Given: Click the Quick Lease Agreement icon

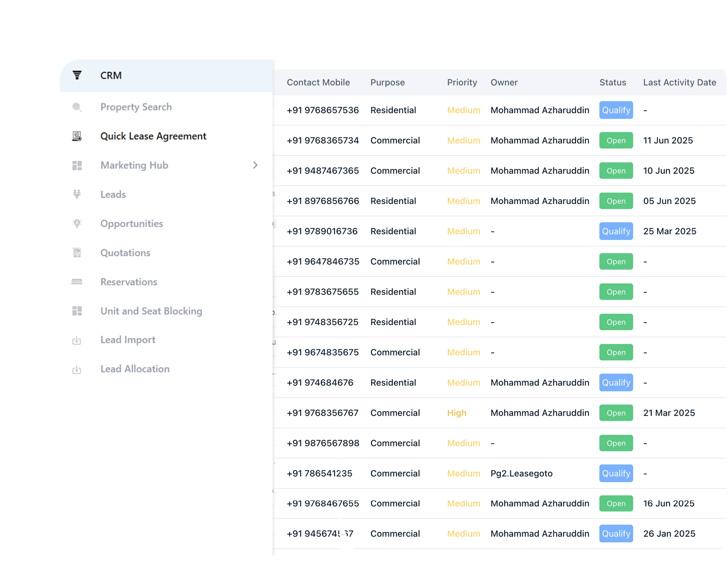Looking at the screenshot, I should click(x=77, y=136).
